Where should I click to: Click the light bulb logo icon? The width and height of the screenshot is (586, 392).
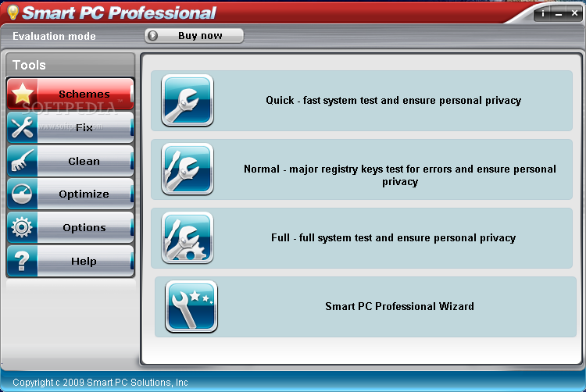pyautogui.click(x=13, y=12)
